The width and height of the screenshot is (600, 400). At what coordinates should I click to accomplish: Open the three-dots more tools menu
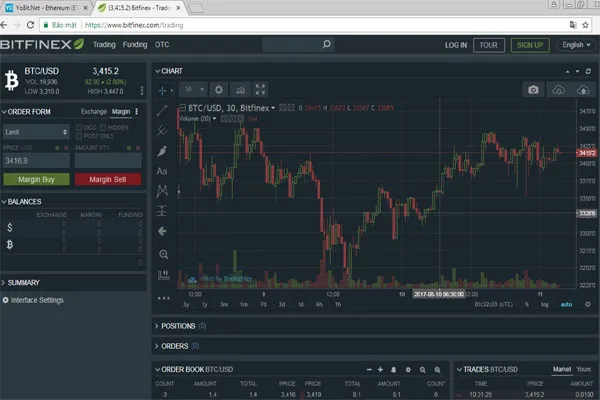coord(164,298)
